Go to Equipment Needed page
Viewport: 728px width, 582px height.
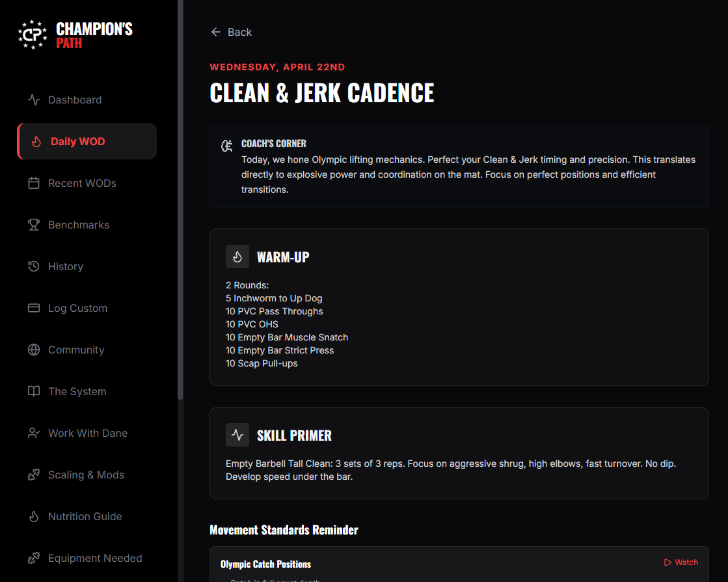coord(95,558)
